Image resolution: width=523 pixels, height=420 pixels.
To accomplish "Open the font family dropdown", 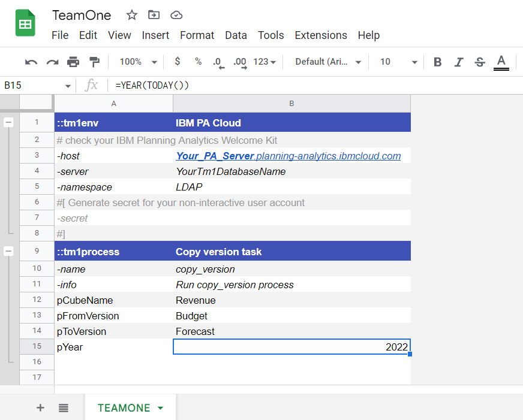I will click(x=328, y=62).
